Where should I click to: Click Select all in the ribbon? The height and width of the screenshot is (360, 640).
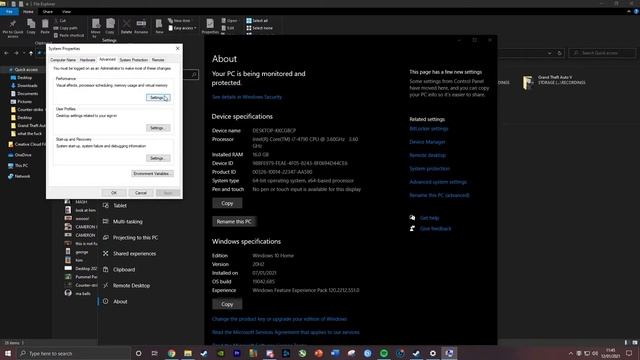tap(257, 20)
